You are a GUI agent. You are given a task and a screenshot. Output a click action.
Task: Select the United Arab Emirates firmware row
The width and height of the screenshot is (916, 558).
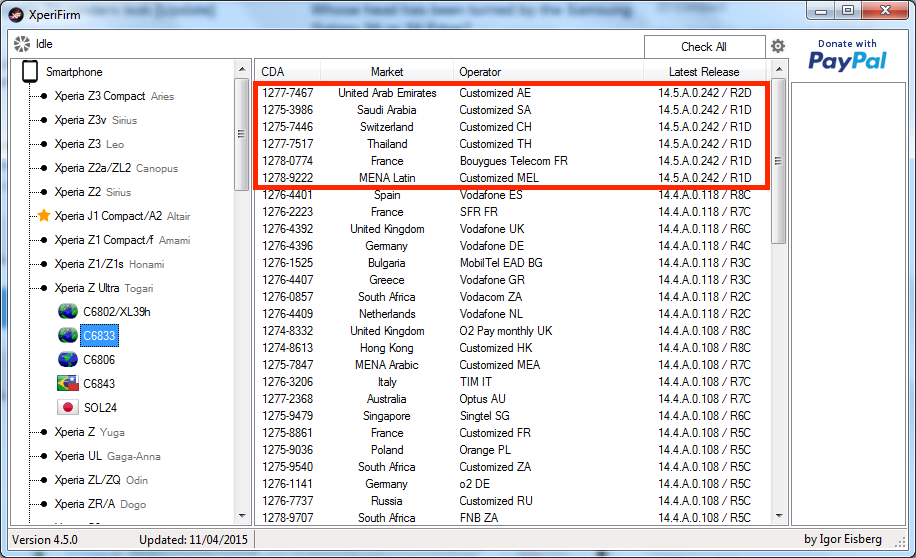pos(513,93)
